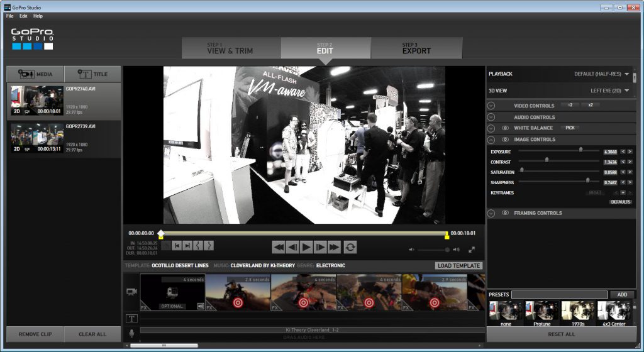Click the Load Template button
Image resolution: width=644 pixels, height=352 pixels.
458,266
